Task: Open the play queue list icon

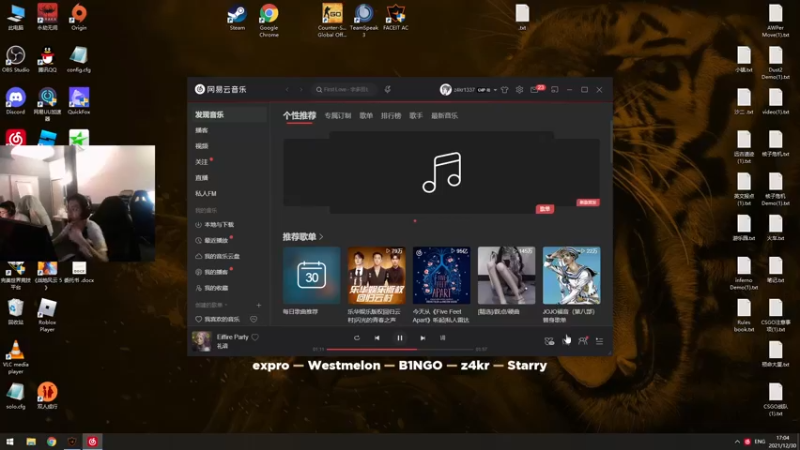Action: point(599,341)
